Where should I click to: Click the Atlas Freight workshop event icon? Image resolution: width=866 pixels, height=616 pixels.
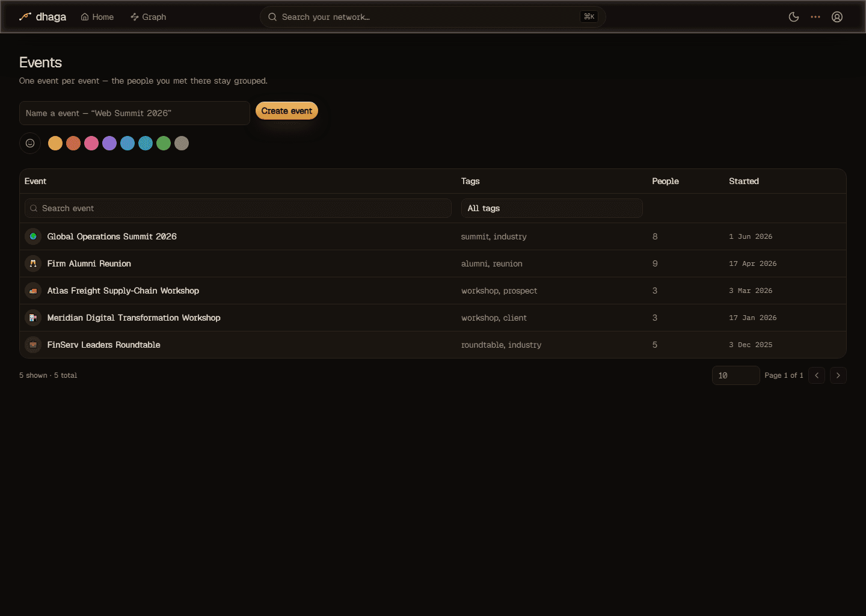pos(33,291)
